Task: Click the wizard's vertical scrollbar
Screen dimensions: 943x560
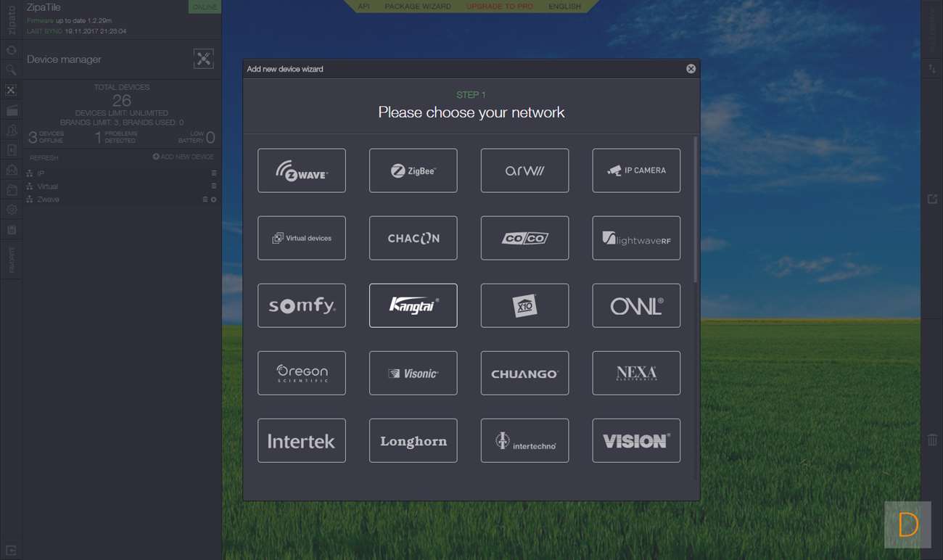Action: [696, 209]
